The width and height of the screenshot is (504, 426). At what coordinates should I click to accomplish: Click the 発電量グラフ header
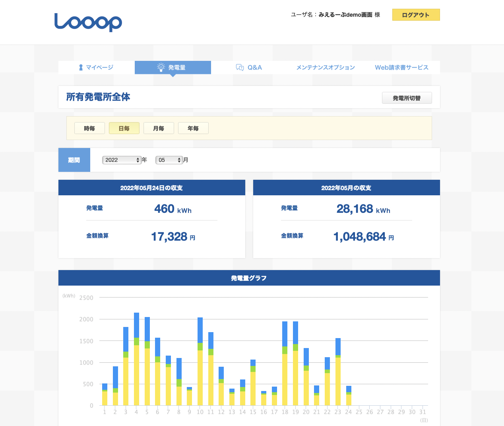click(x=249, y=278)
